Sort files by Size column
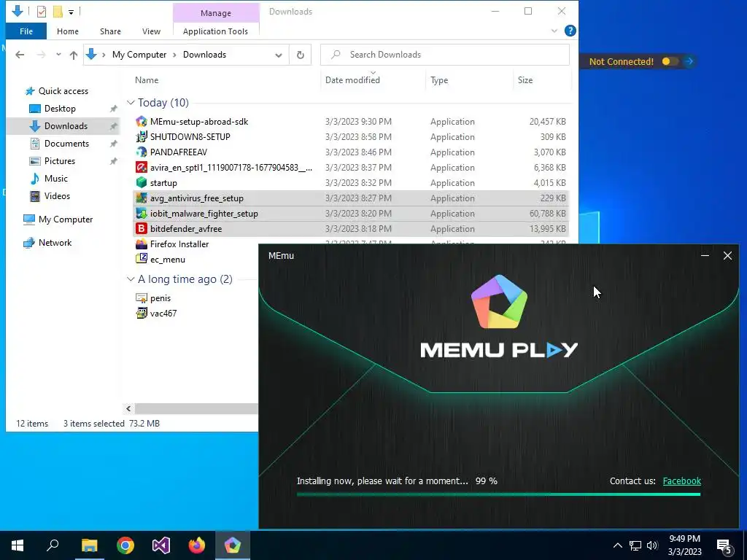The image size is (747, 560). (525, 80)
